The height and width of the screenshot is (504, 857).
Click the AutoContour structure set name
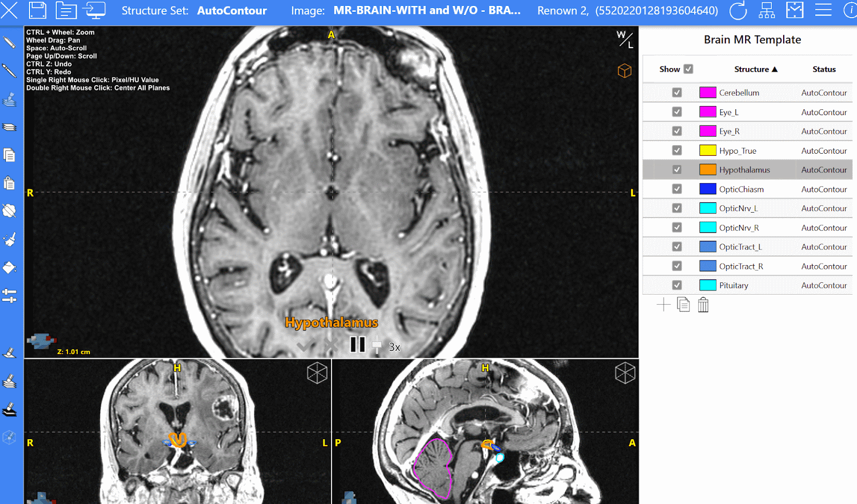click(232, 10)
